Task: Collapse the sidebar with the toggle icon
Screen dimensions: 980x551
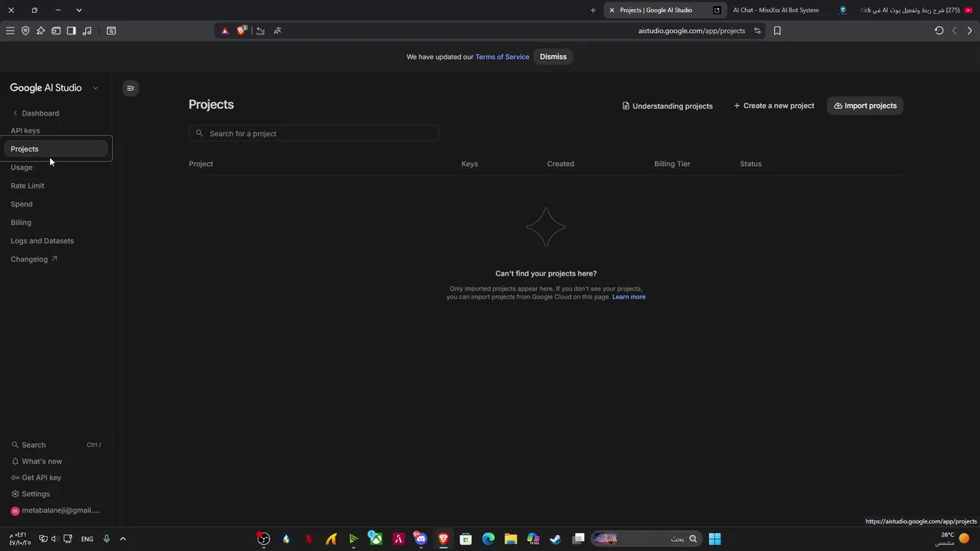Action: click(130, 88)
